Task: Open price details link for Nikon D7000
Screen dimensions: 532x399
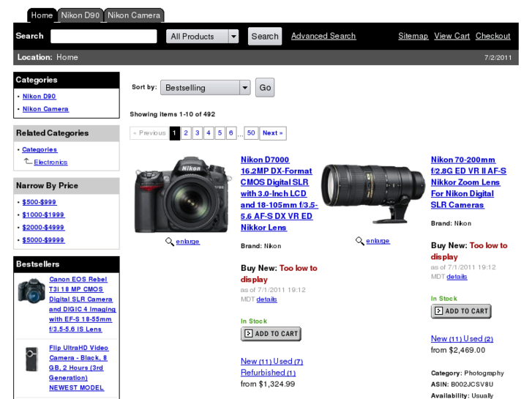Action: pyautogui.click(x=266, y=299)
